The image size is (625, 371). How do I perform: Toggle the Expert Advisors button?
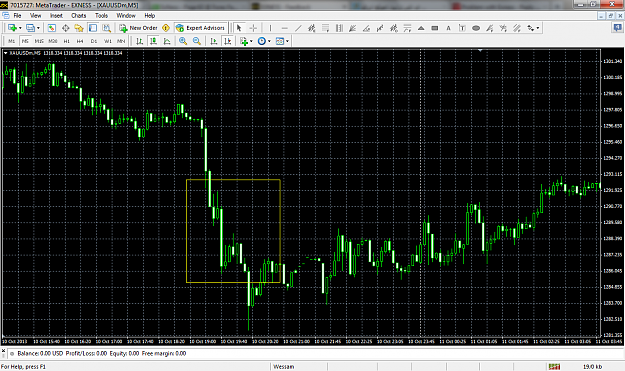(x=200, y=28)
